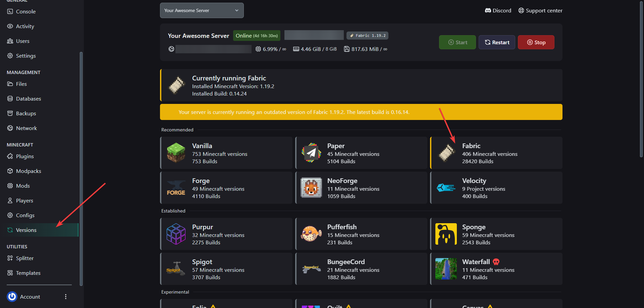Image resolution: width=644 pixels, height=308 pixels.
Task: Open the Your Awesome Server dropdown
Action: tap(202, 10)
